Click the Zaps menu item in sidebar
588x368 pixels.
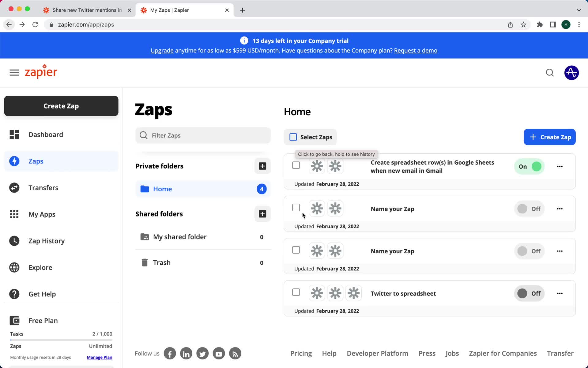click(36, 161)
